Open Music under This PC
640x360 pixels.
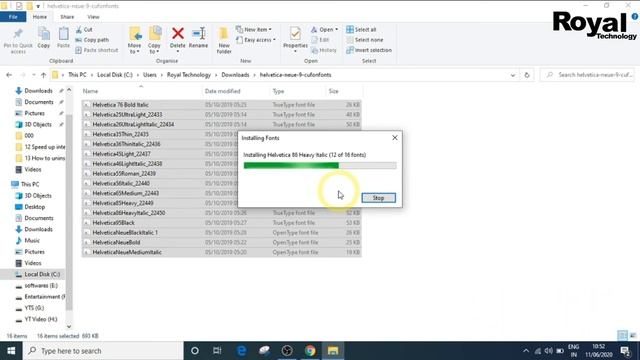pyautogui.click(x=32, y=240)
